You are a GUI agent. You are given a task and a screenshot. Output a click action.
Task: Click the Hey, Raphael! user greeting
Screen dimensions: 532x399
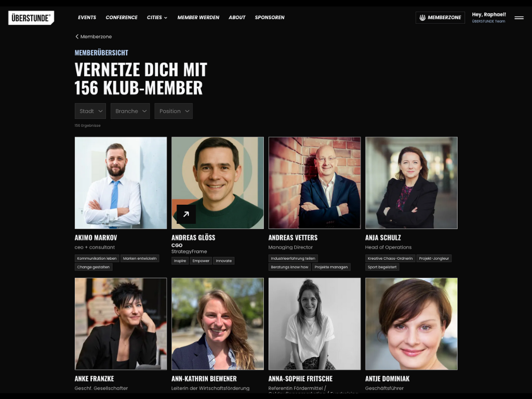coord(488,14)
